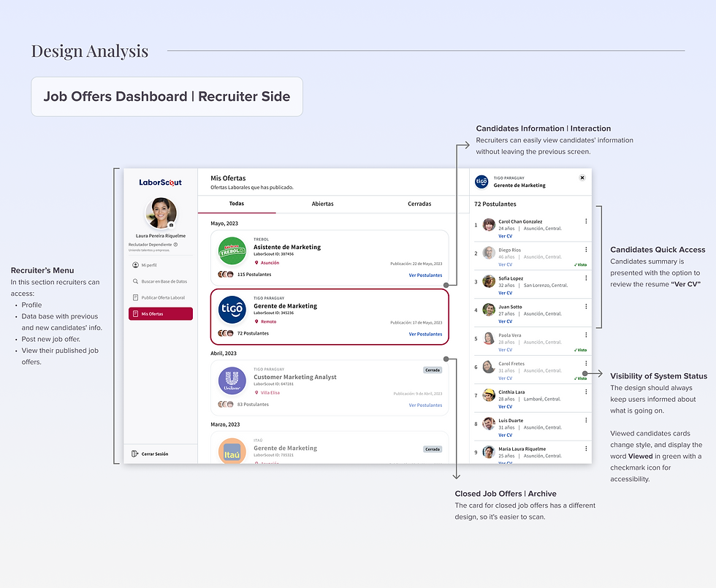The width and height of the screenshot is (716, 588).
Task: Click the location pin icon labeled Remoto
Action: (x=257, y=321)
